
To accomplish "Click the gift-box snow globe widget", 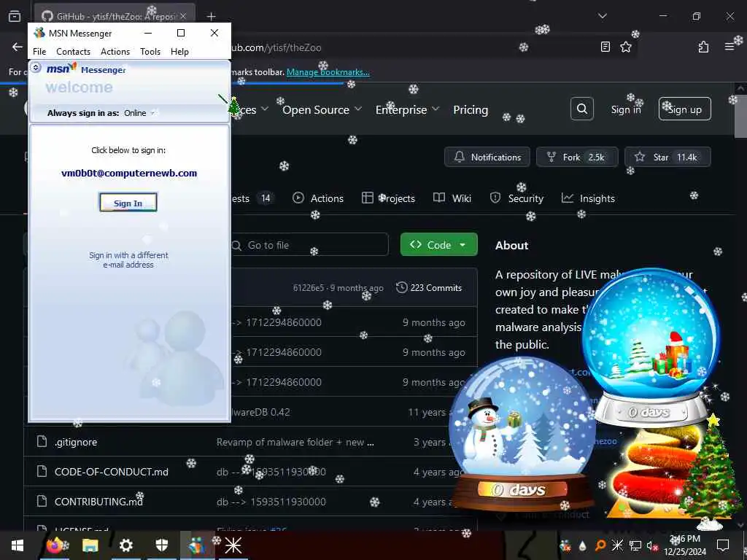I will click(651, 348).
